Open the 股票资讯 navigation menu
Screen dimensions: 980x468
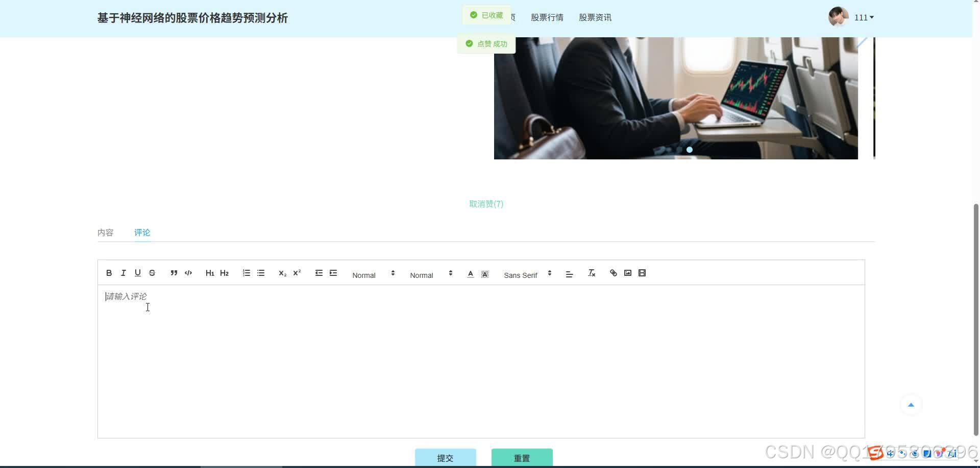(x=595, y=17)
